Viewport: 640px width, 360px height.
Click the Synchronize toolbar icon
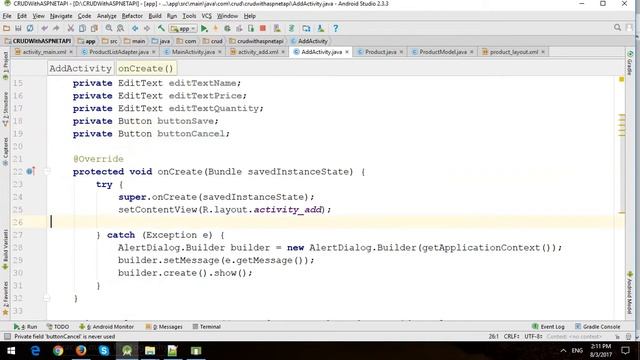30,28
